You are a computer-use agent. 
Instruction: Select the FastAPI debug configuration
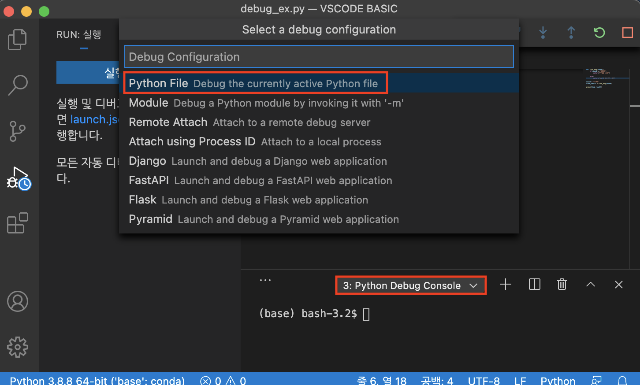pos(319,180)
